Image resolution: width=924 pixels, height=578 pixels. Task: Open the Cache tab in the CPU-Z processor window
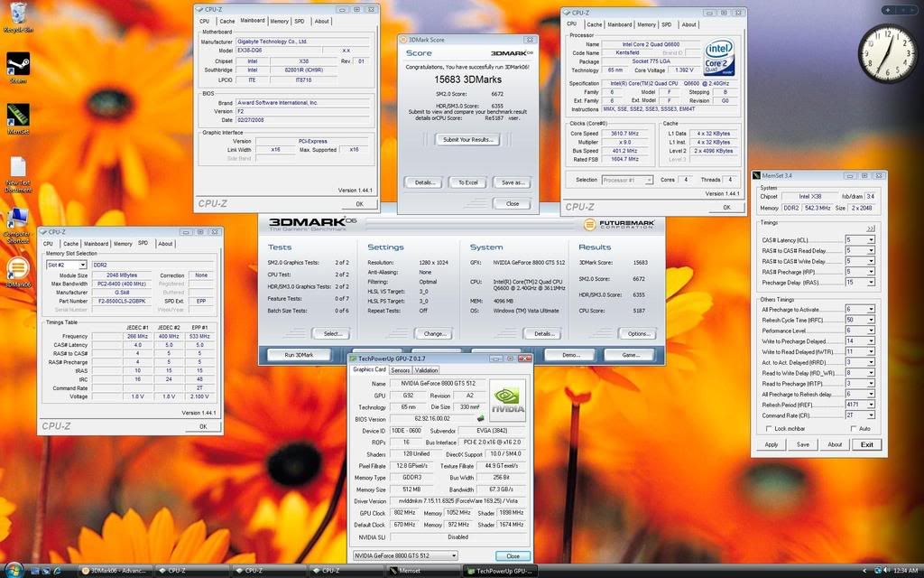click(x=594, y=24)
